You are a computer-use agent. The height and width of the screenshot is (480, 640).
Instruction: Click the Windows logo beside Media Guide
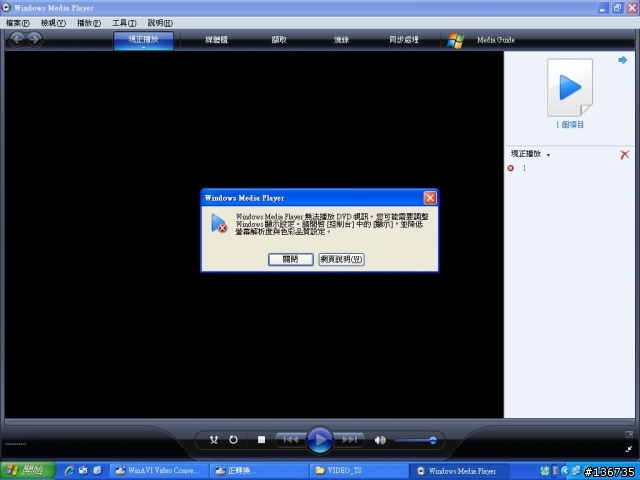coord(456,40)
